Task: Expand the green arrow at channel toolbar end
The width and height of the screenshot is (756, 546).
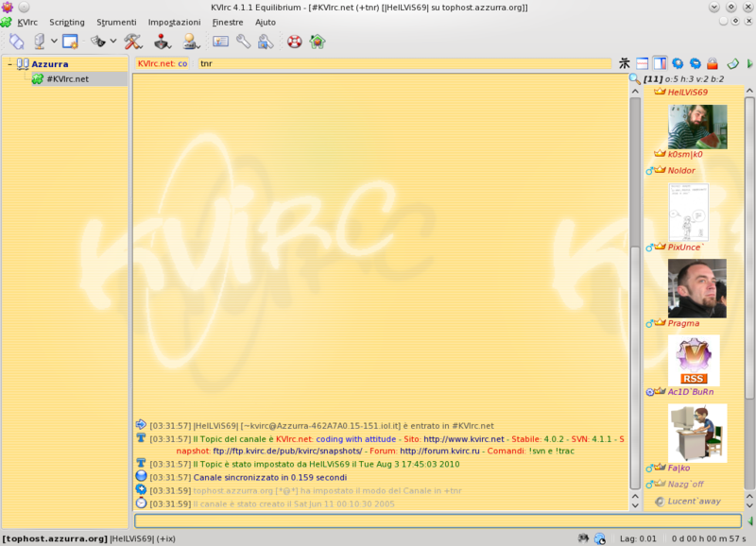Action: tap(749, 63)
